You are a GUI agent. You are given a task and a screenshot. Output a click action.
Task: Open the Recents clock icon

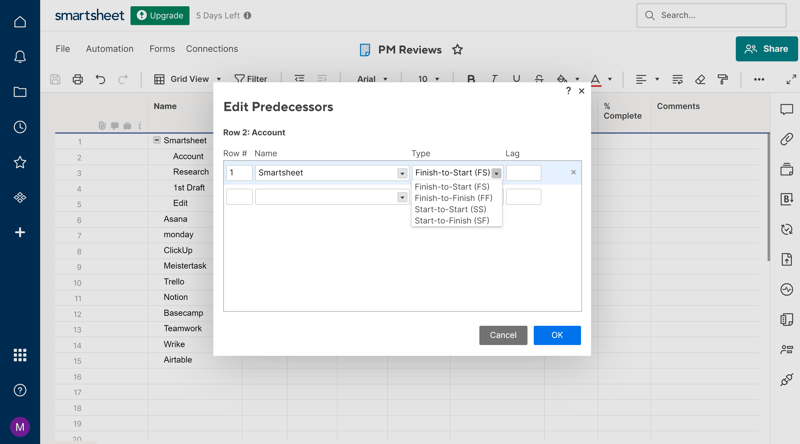pyautogui.click(x=20, y=127)
